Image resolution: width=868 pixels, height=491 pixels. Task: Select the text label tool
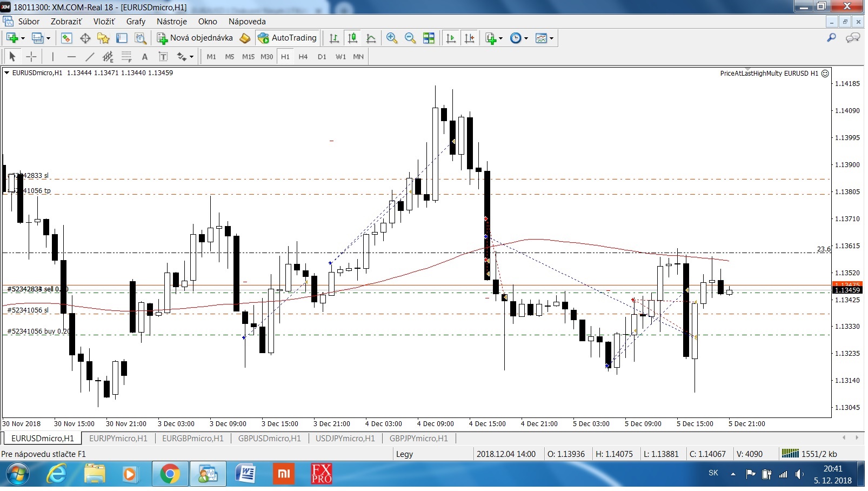point(163,56)
